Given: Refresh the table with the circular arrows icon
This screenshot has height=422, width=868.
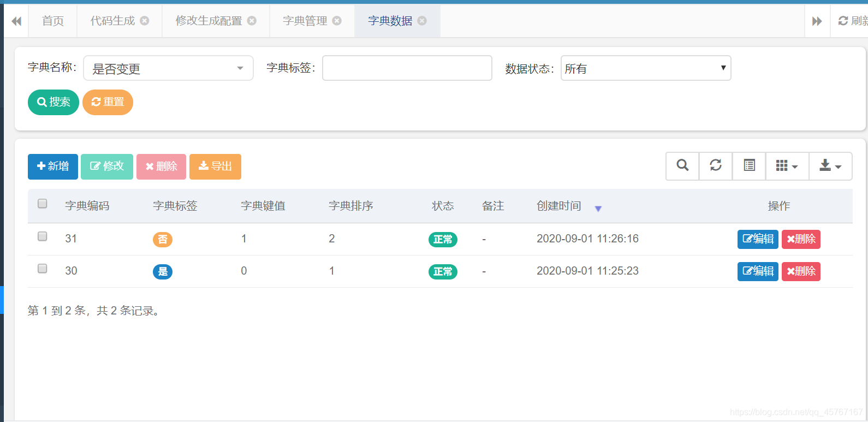Looking at the screenshot, I should pos(716,166).
